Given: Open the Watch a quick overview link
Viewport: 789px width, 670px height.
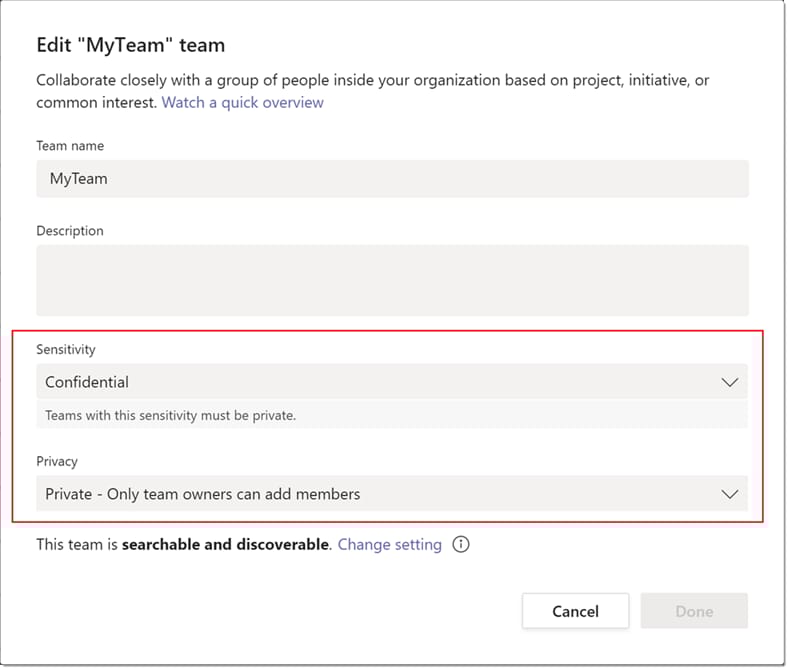Looking at the screenshot, I should pos(243,102).
